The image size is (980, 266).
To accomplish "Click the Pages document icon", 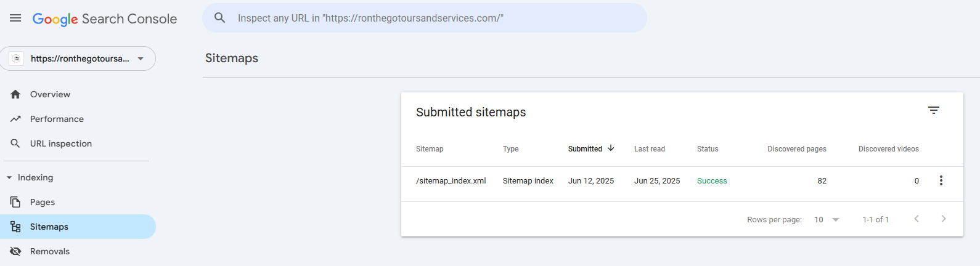I will (15, 202).
